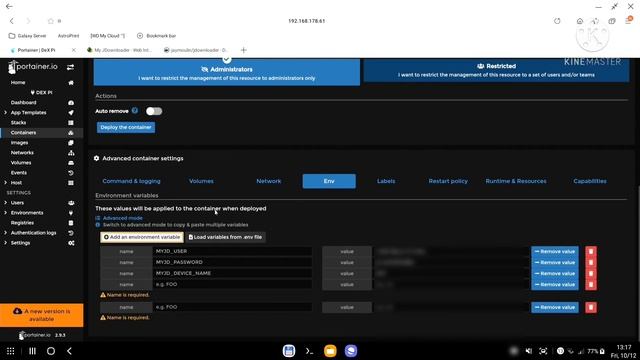Delete the MYJD_DEVICE_NAME variable with trash icon
The image size is (640, 360).
(591, 273)
